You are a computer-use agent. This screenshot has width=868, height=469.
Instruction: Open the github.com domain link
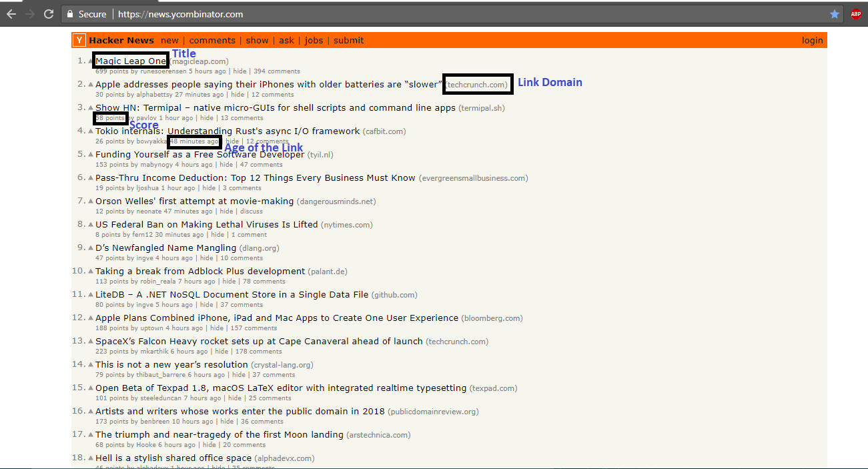(x=394, y=295)
